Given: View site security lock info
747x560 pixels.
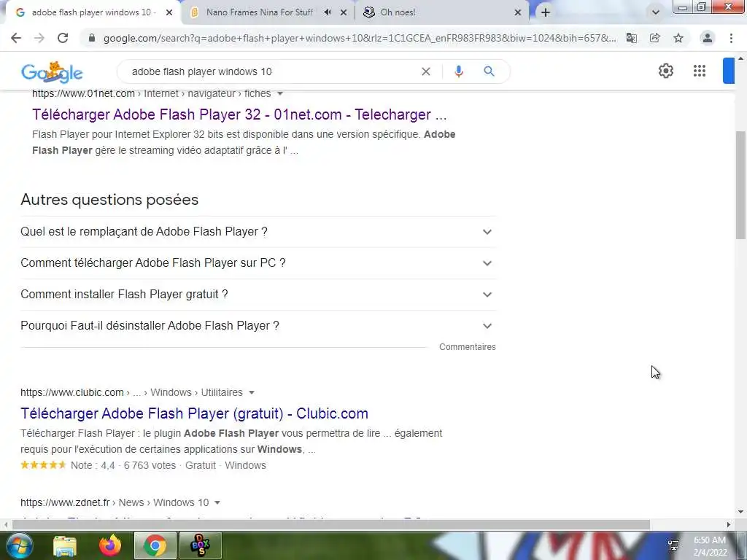Looking at the screenshot, I should (92, 38).
